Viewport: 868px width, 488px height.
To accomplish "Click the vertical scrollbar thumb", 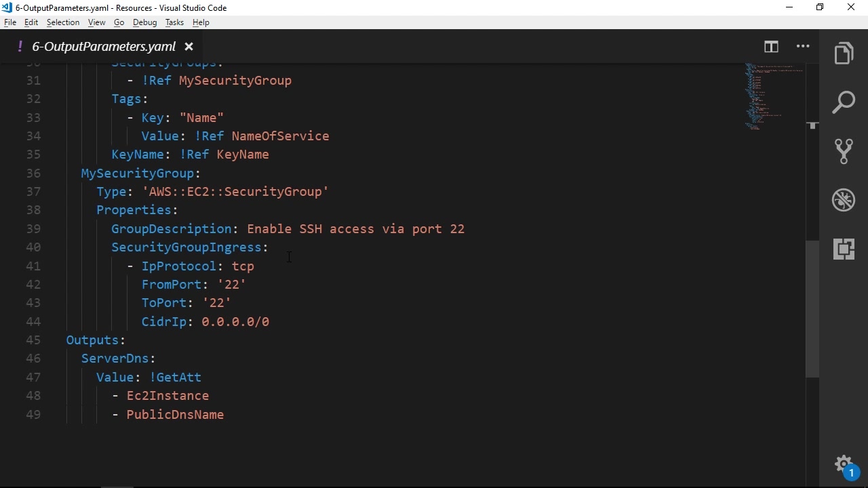I will coord(812,308).
